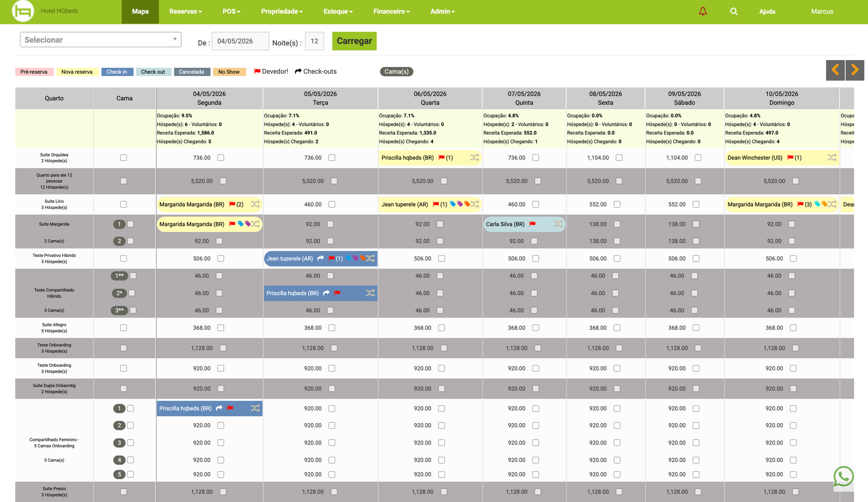This screenshot has height=502, width=868.
Task: Click Check out legend color swatch
Action: [153, 71]
